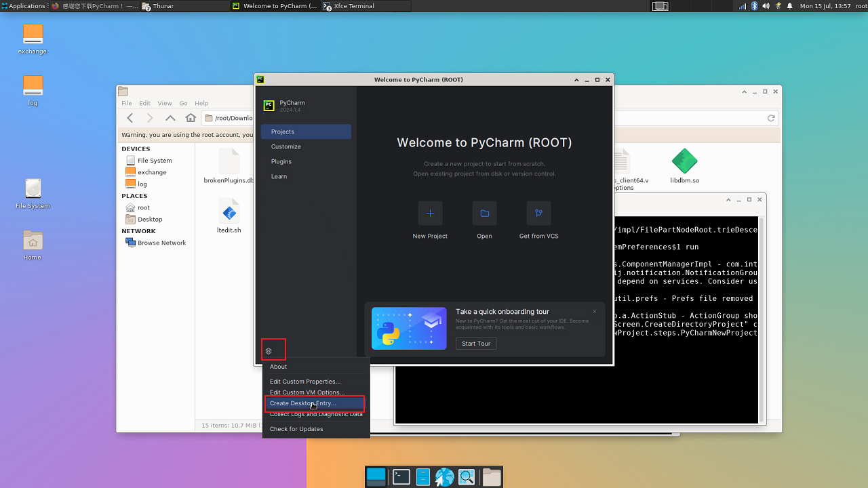Click the Thunar home folder icon
This screenshot has height=488, width=868.
coord(191,118)
